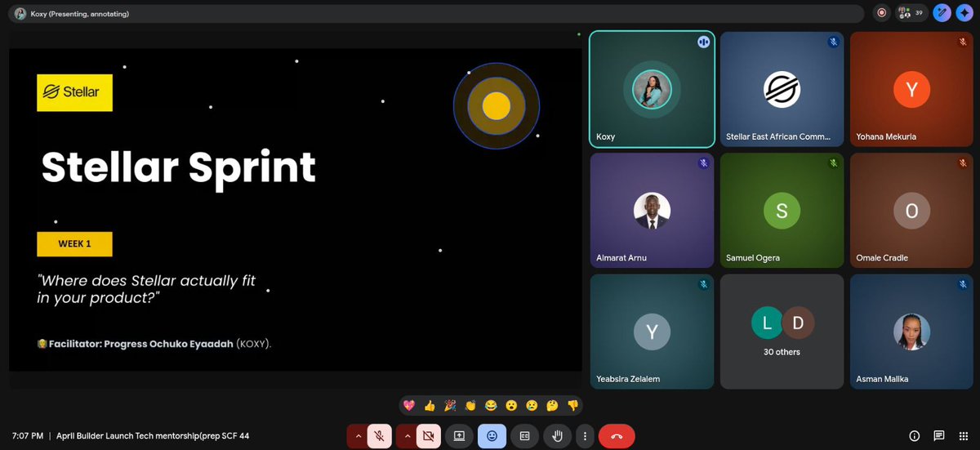Select Stellar East African Community tile
Screen dimensions: 980x450
[782, 89]
